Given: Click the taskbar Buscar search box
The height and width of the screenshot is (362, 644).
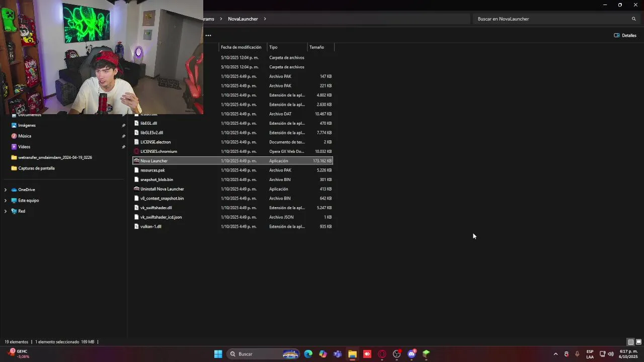Looking at the screenshot, I should 262,354.
